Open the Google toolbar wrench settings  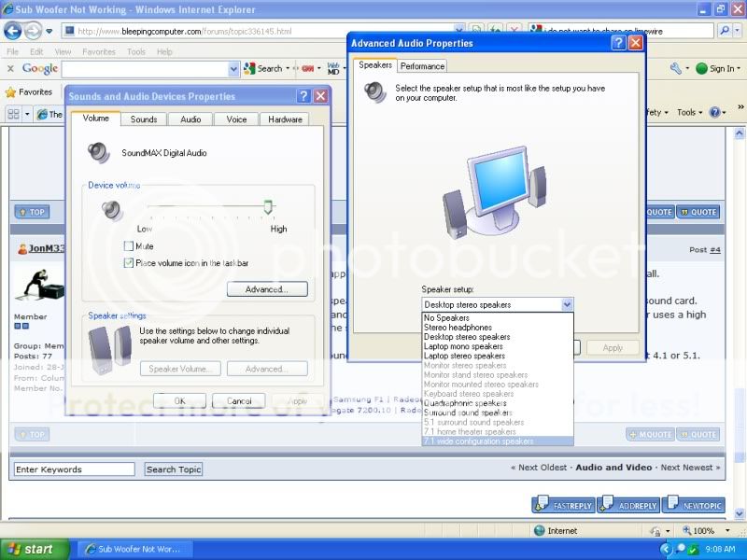click(x=677, y=68)
